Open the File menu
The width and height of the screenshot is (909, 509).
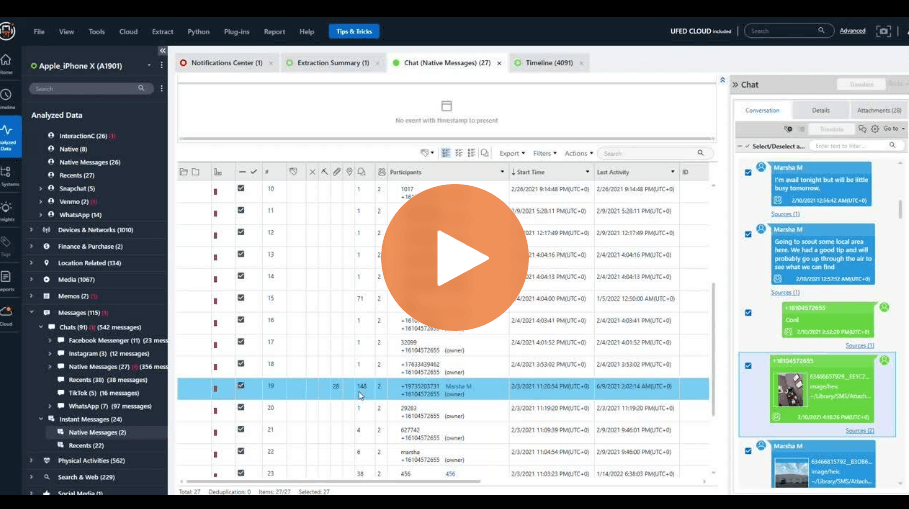[39, 32]
